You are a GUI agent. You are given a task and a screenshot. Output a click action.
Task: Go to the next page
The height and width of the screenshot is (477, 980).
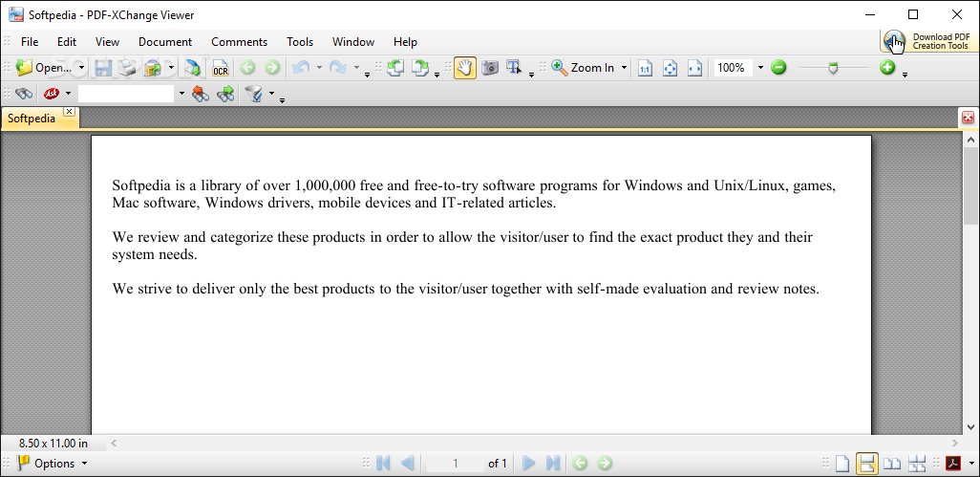[529, 464]
